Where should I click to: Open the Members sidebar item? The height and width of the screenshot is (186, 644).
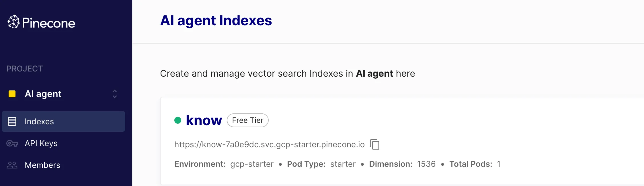coord(42,165)
